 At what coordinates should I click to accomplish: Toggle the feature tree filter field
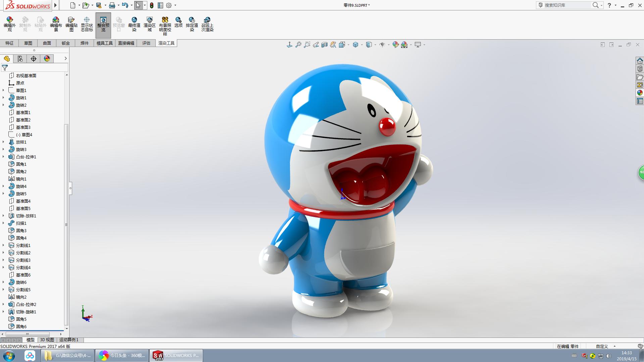tap(5, 67)
